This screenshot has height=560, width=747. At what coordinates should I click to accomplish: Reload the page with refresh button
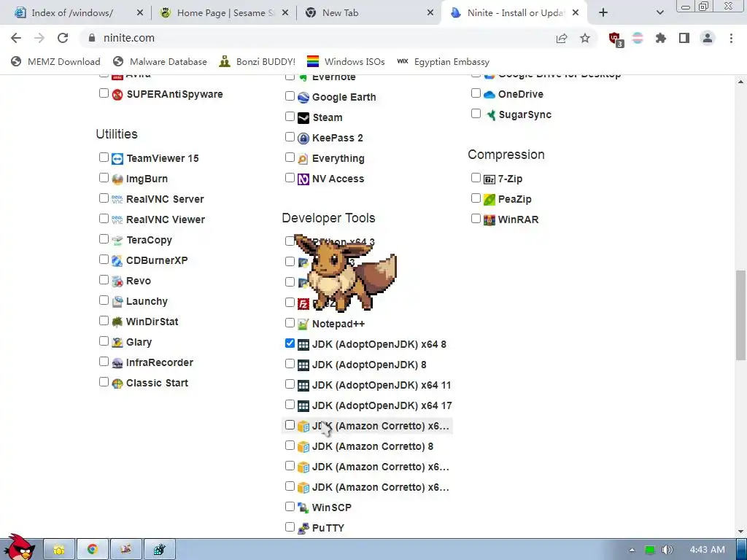click(63, 38)
